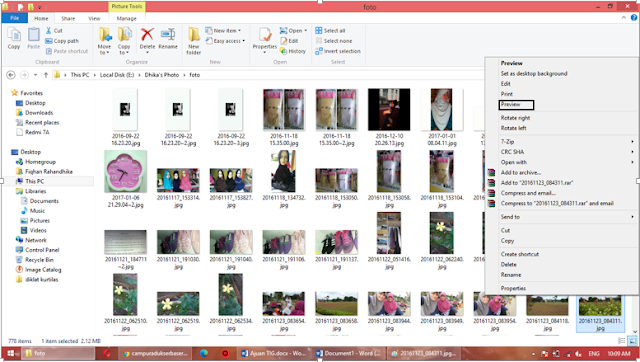
Task: Open the Move to dropdown
Action: coord(104,49)
